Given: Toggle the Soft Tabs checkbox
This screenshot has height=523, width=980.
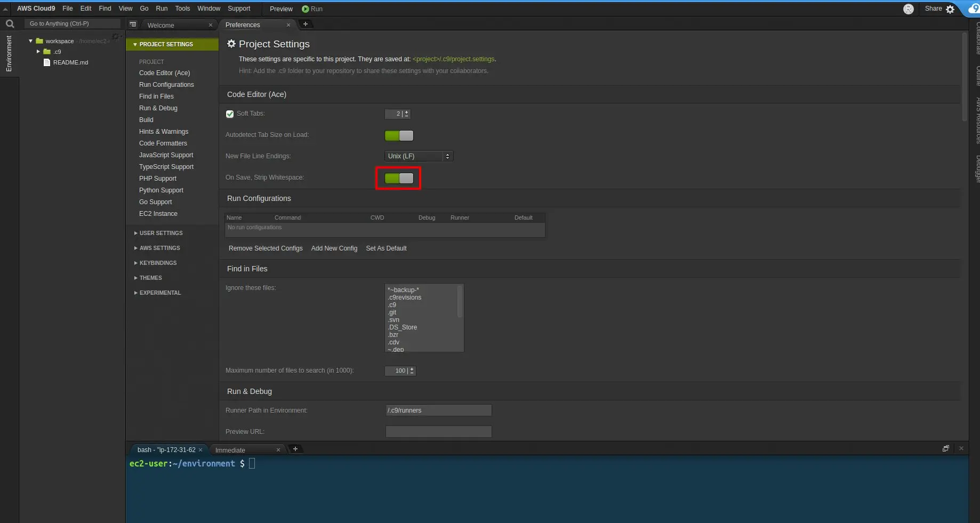Looking at the screenshot, I should coord(230,114).
